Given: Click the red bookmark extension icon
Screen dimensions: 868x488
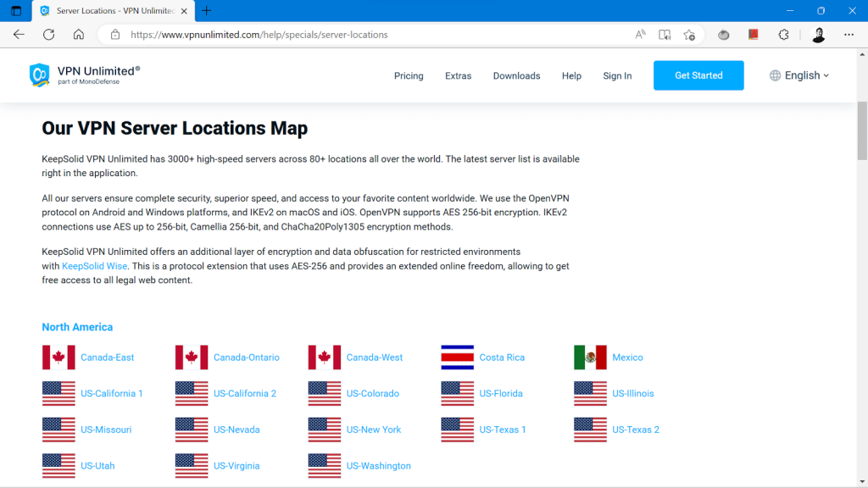Looking at the screenshot, I should point(754,34).
